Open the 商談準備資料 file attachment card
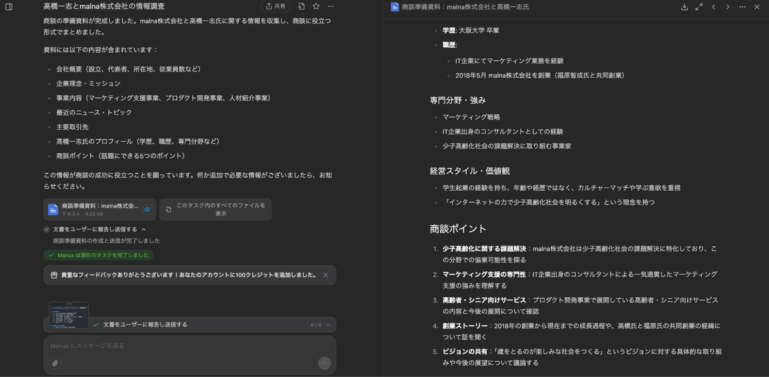Image resolution: width=769 pixels, height=377 pixels. click(100, 209)
